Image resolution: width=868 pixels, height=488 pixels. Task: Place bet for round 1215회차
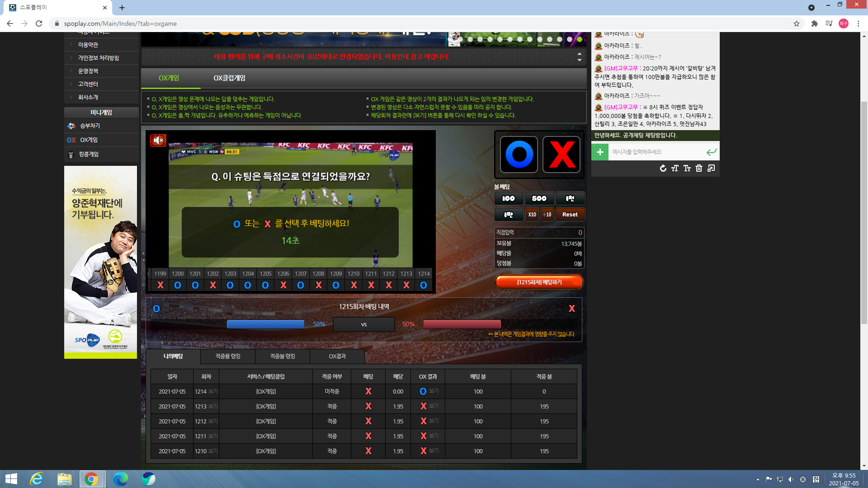[539, 282]
